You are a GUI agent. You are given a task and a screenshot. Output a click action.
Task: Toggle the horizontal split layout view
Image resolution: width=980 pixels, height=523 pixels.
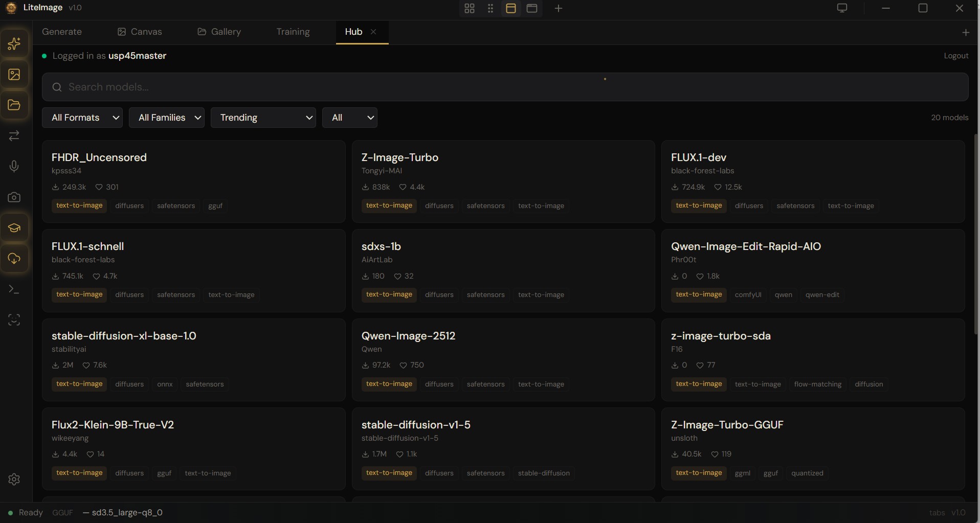tap(510, 8)
